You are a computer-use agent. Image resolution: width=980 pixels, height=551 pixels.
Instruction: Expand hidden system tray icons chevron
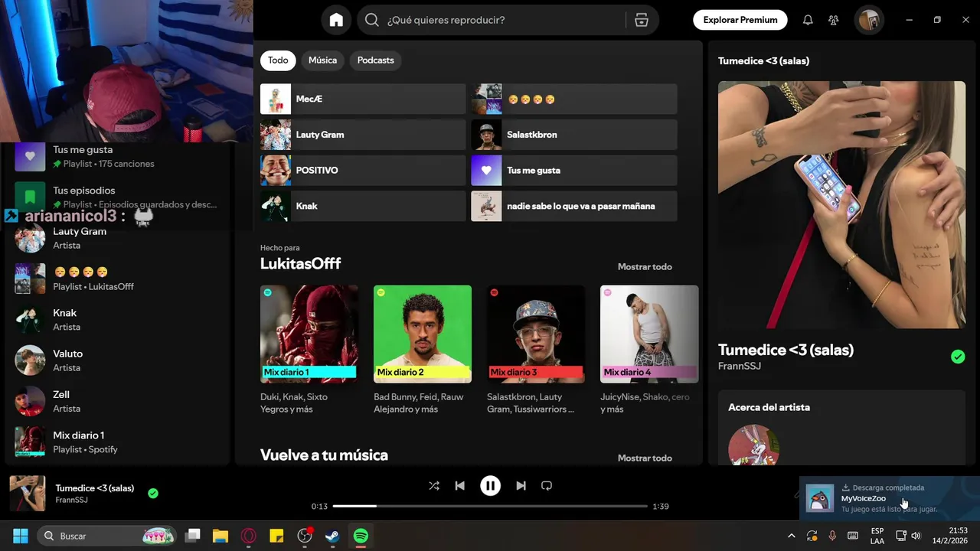pos(791,536)
